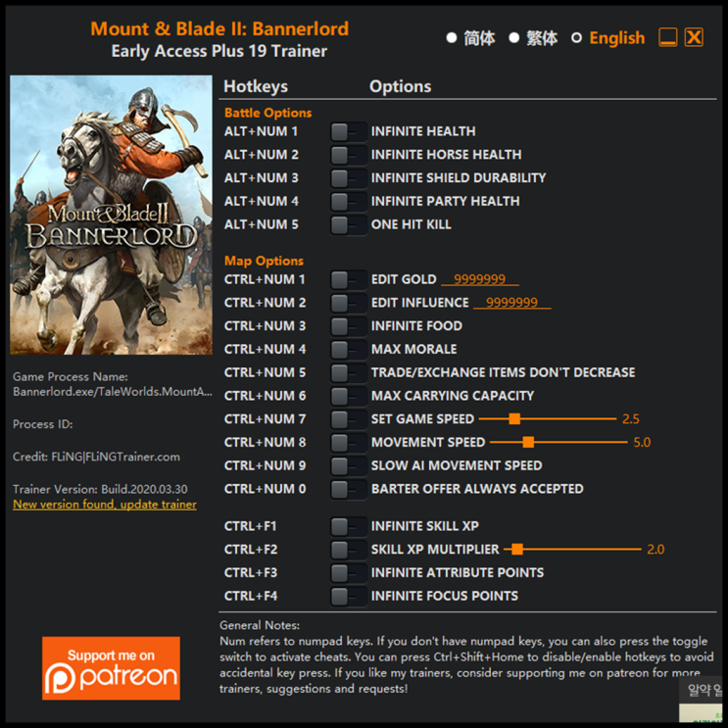Select Simplified Chinese language radio button
Viewport: 728px width, 728px height.
(452, 37)
